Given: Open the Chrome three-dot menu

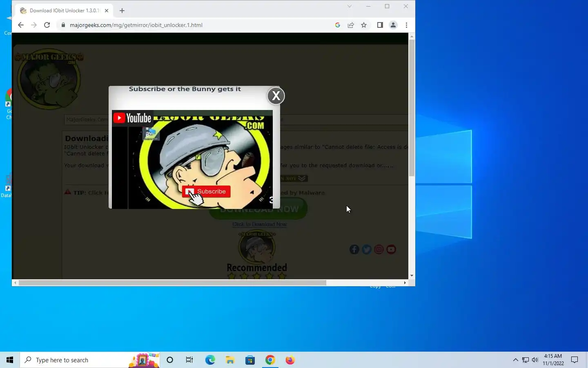Looking at the screenshot, I should [406, 25].
